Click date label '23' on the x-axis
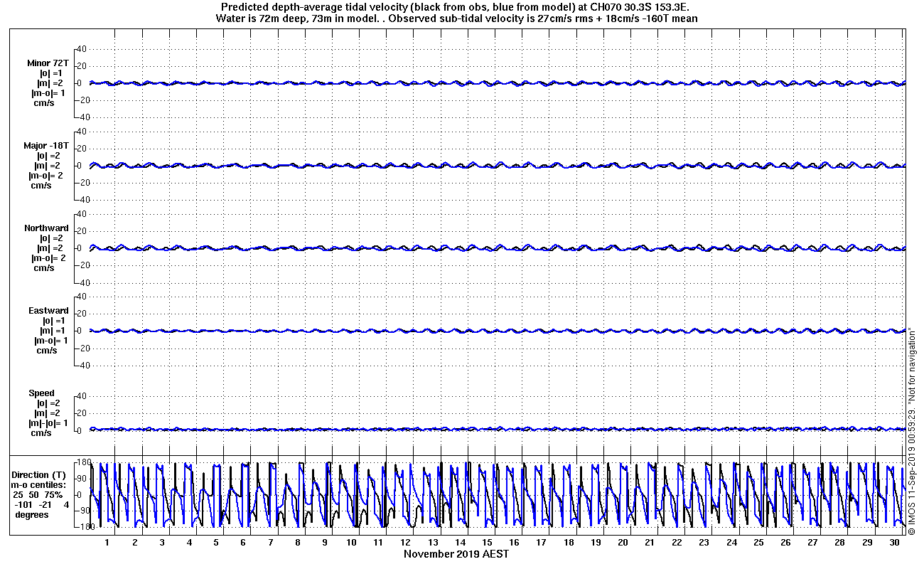The width and height of the screenshot is (924, 569). click(704, 542)
